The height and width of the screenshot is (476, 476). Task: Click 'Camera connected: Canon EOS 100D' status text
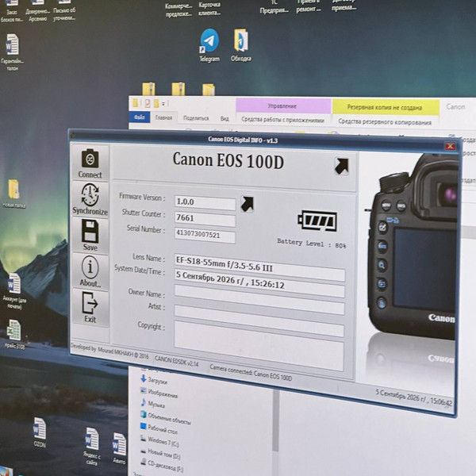pos(251,373)
